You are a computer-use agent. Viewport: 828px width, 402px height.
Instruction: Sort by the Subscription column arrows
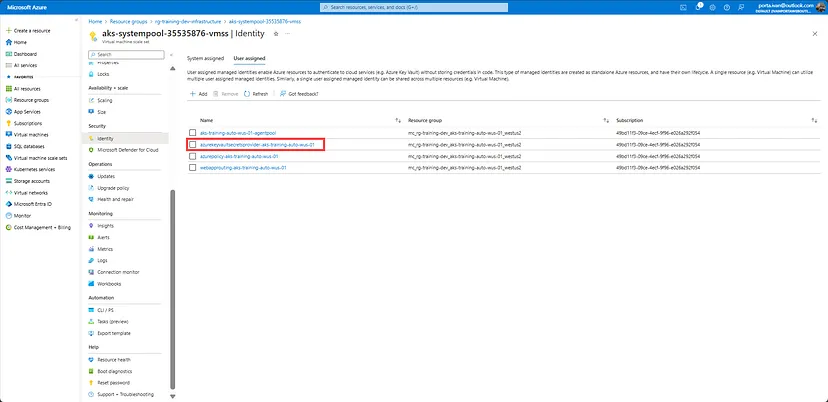(x=815, y=120)
